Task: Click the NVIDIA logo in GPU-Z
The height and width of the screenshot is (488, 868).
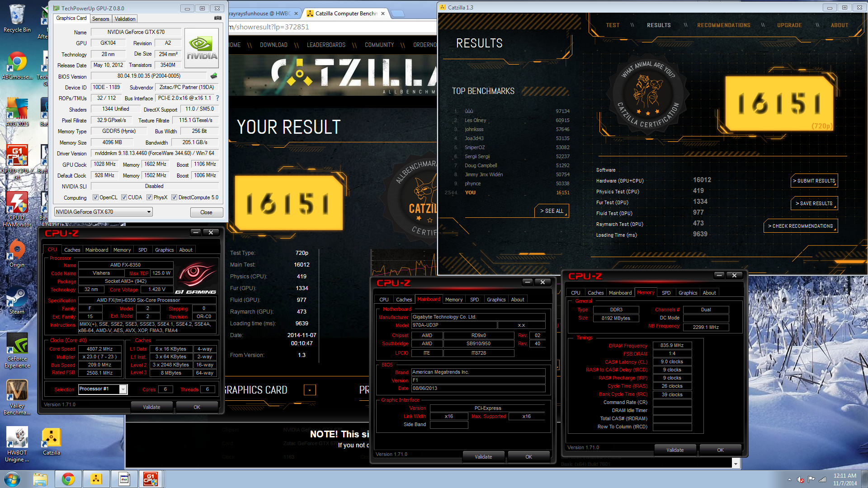Action: (202, 48)
